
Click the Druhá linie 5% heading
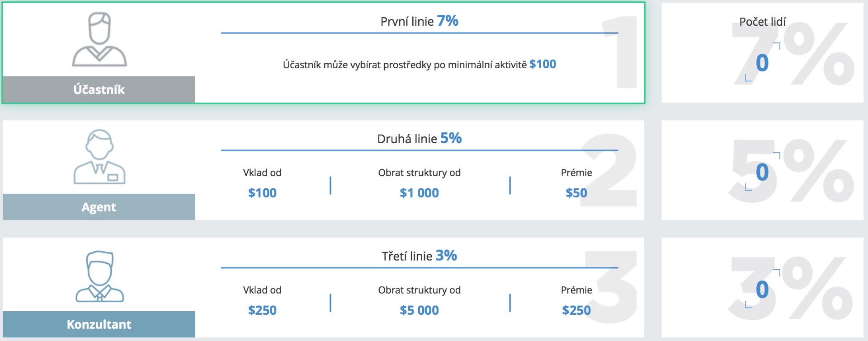(x=419, y=138)
